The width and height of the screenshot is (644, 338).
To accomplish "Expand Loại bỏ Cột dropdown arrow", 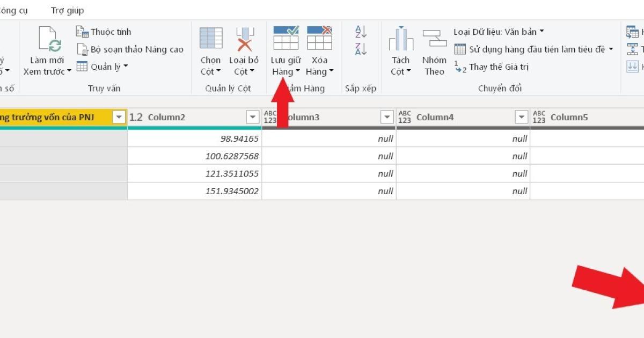I will (252, 71).
